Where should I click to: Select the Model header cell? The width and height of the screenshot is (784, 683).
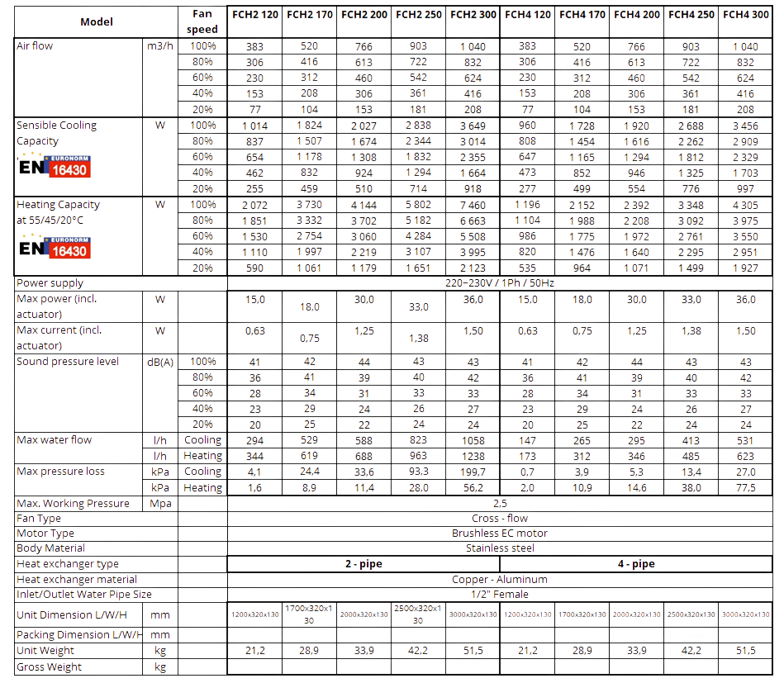(x=96, y=21)
